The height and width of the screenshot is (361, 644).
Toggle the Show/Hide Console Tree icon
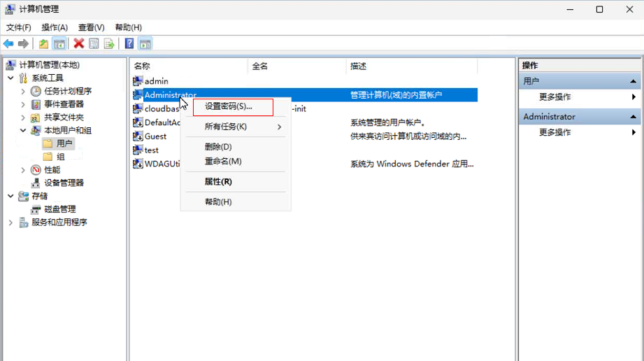pyautogui.click(x=59, y=43)
